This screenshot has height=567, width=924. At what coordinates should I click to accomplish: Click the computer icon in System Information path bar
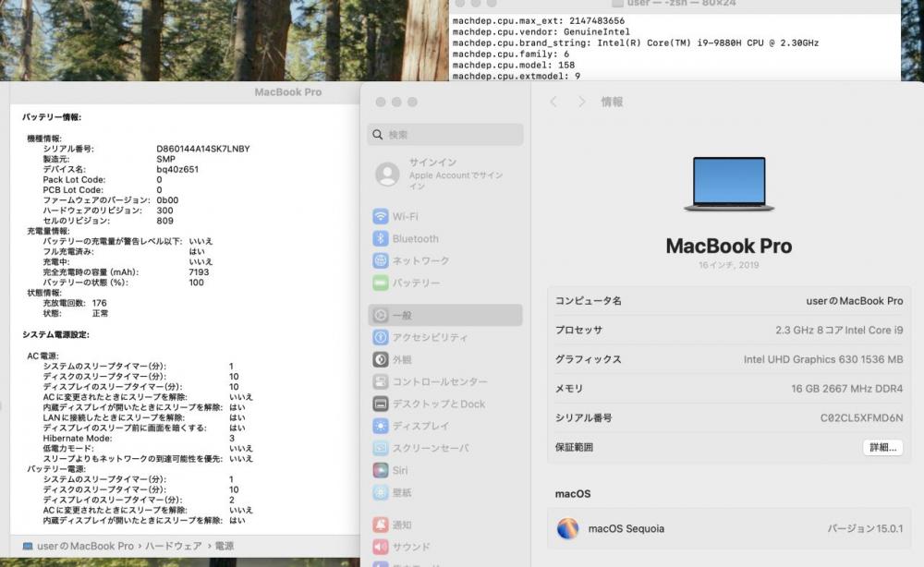click(28, 546)
